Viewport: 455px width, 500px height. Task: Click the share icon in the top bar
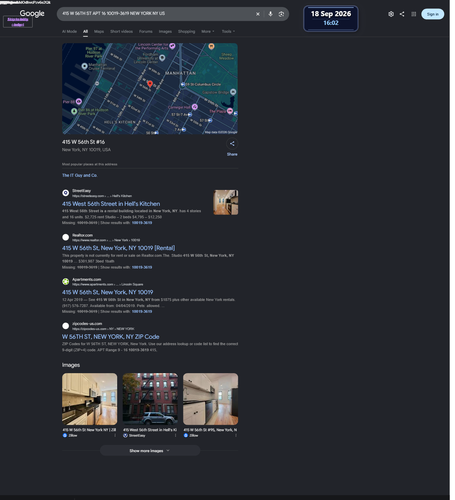click(402, 14)
